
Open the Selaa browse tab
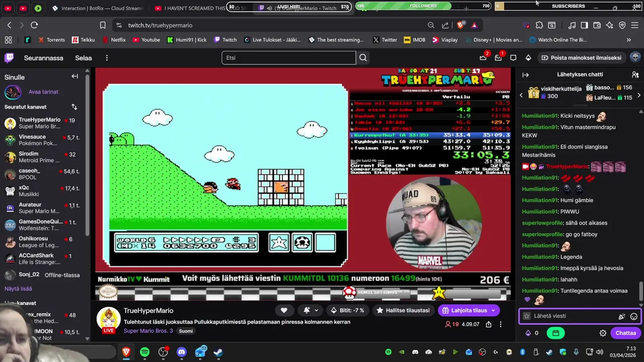pyautogui.click(x=84, y=58)
